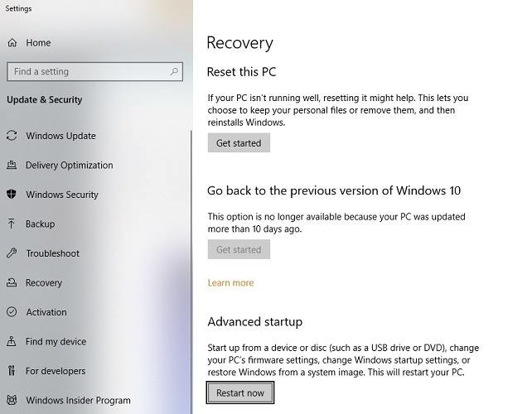
Task: Click the Backup arrow icon
Action: click(x=12, y=224)
